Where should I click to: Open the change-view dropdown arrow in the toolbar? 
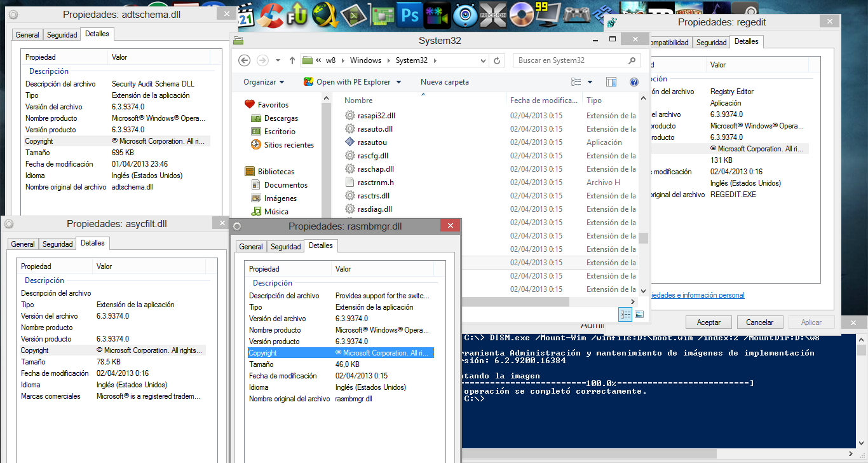(588, 81)
